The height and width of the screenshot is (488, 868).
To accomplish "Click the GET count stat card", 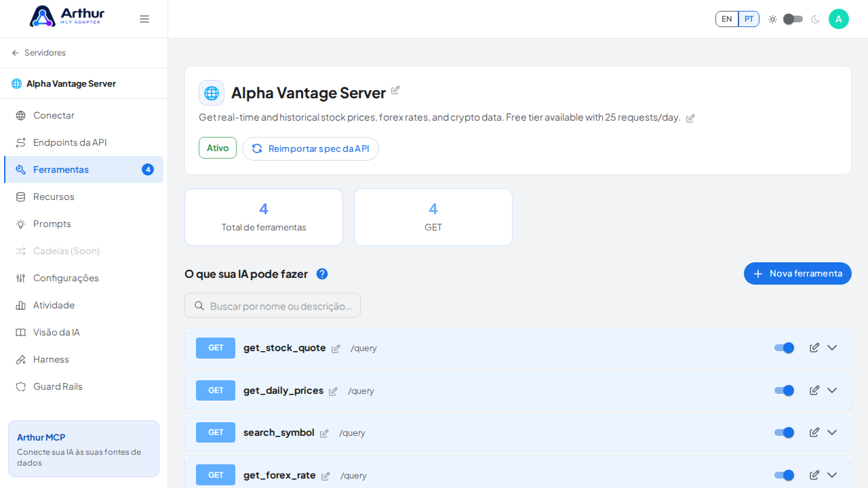I will [433, 217].
